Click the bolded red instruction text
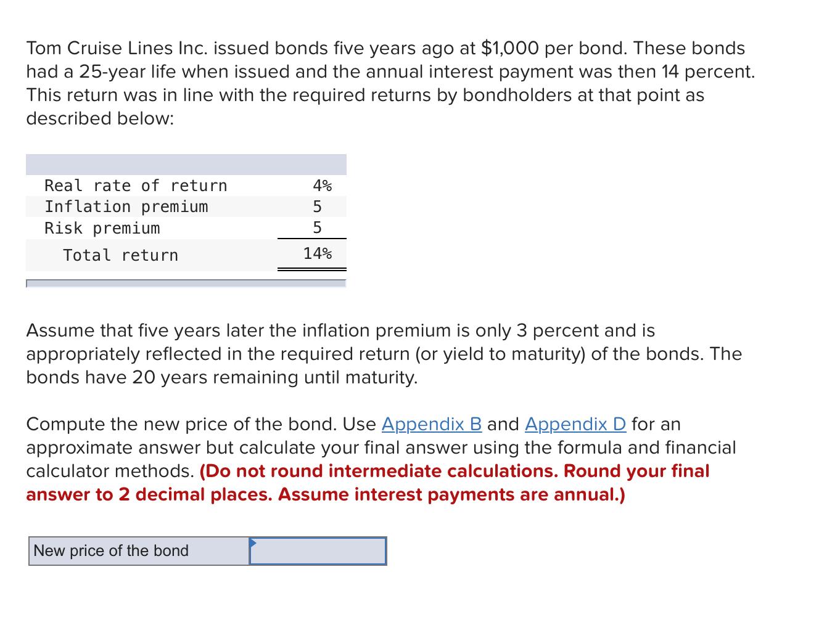Image resolution: width=840 pixels, height=617 pixels. point(432,483)
